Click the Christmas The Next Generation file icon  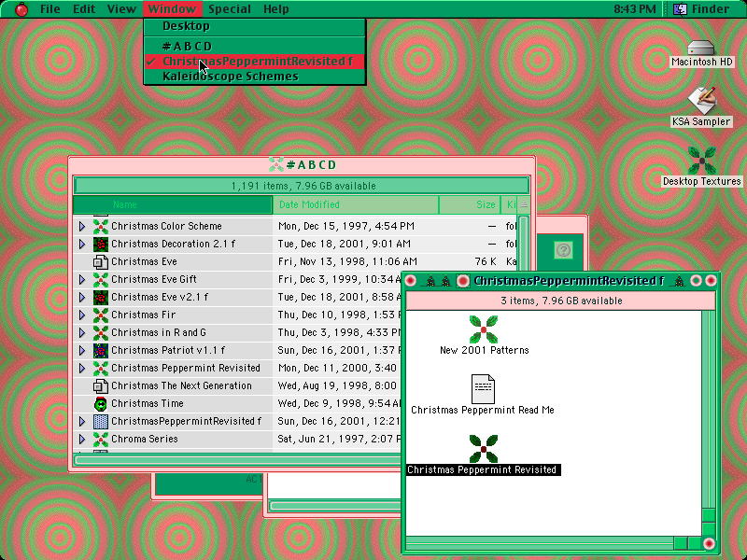[101, 385]
